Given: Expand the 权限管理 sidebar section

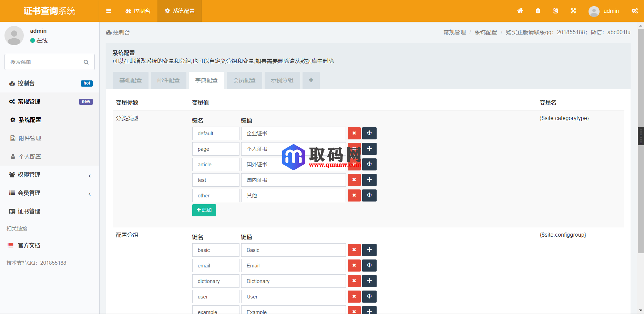Looking at the screenshot, I should (49, 175).
